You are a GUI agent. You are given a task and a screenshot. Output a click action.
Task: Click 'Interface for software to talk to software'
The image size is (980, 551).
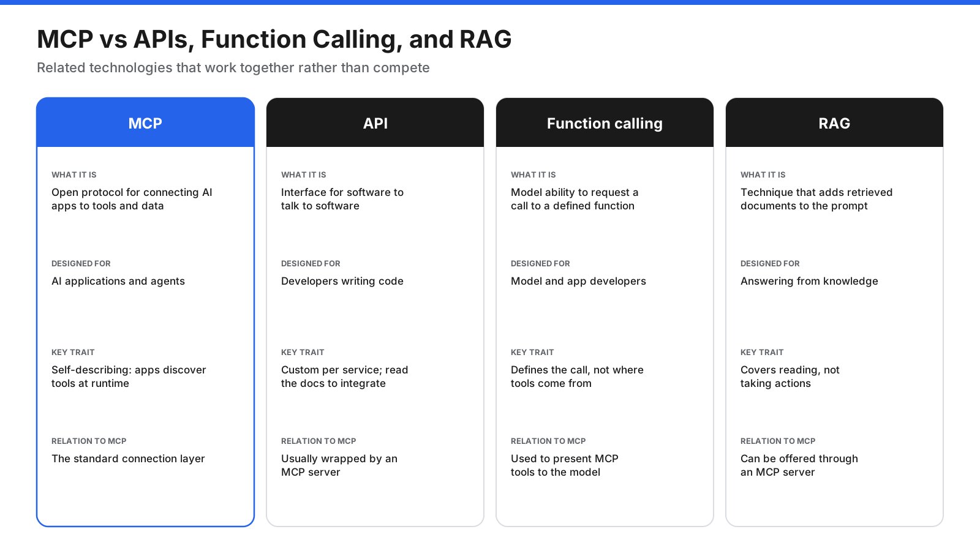[x=342, y=199]
